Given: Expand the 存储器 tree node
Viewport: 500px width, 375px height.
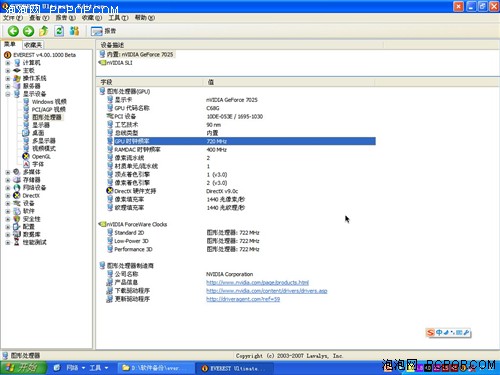Looking at the screenshot, I should tap(8, 180).
